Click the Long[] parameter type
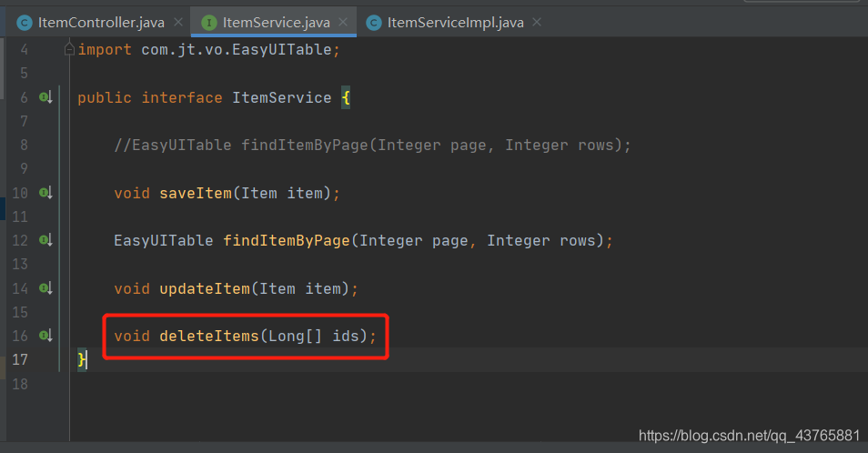868x453 pixels. coord(295,336)
